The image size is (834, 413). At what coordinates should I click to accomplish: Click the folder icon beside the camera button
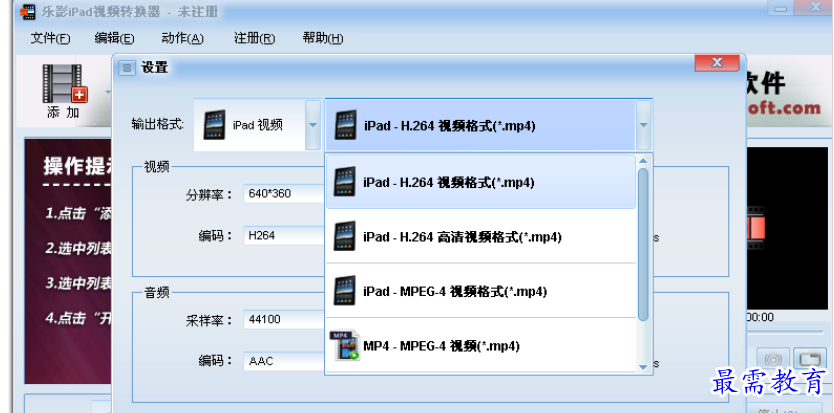[809, 359]
